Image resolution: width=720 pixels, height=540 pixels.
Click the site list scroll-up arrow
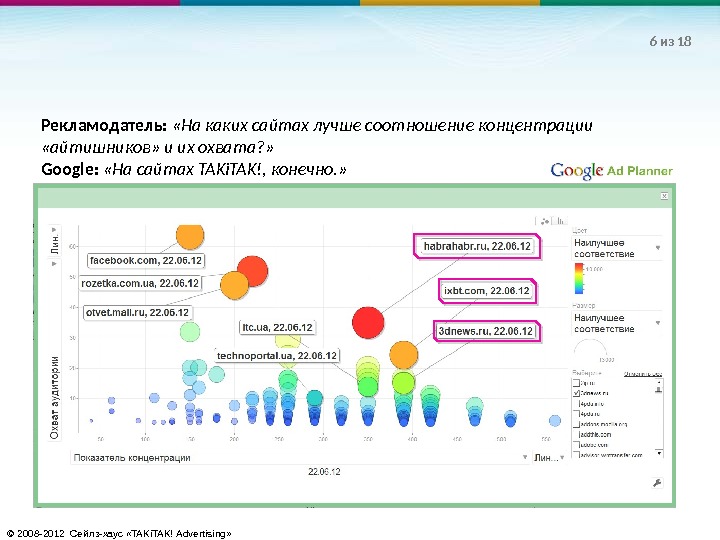point(659,382)
